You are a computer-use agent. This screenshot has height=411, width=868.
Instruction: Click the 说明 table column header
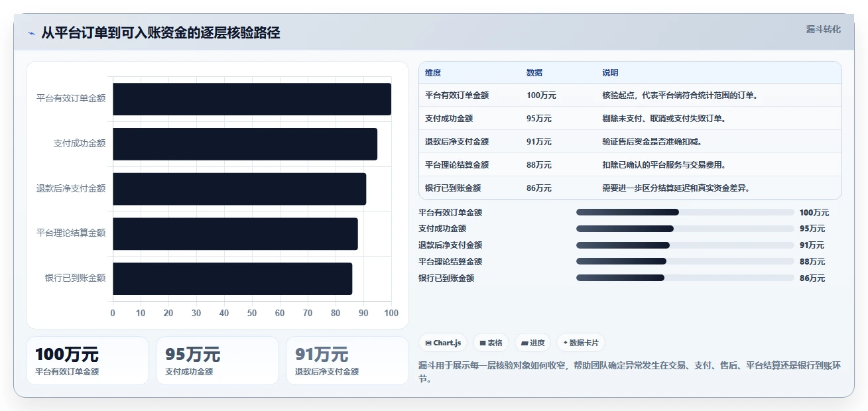coord(610,72)
